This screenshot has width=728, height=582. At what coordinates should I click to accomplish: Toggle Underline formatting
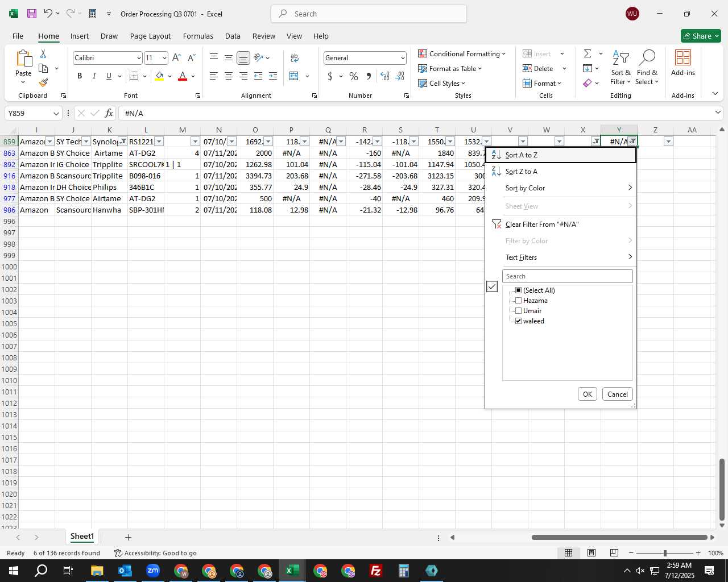[109, 76]
